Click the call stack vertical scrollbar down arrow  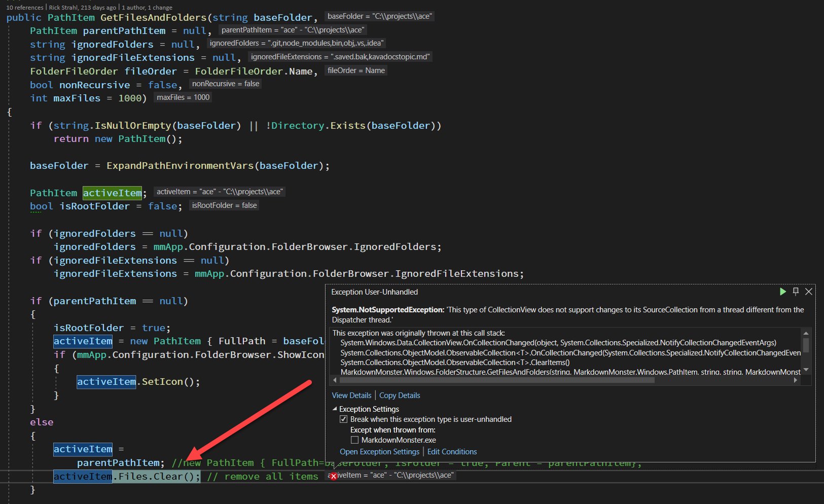coord(806,370)
